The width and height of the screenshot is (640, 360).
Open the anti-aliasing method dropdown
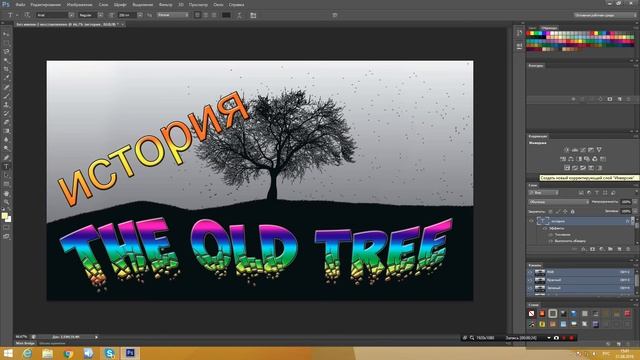173,15
